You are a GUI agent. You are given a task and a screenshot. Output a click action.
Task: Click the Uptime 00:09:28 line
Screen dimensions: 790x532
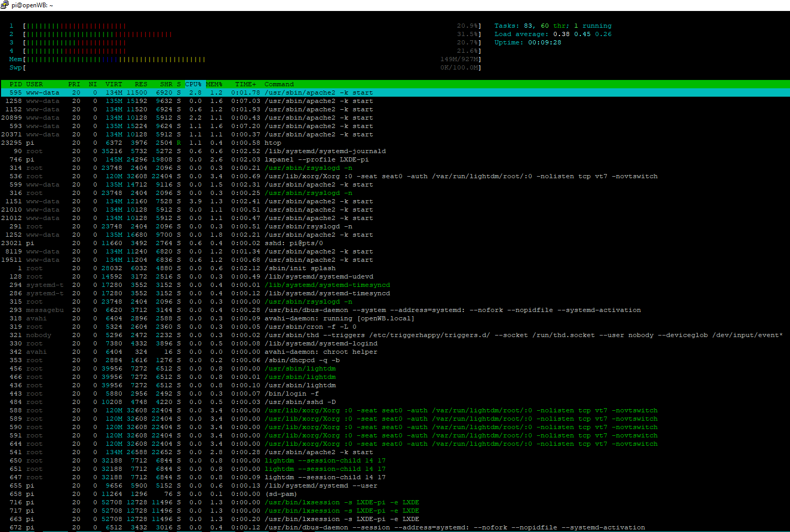pyautogui.click(x=528, y=42)
